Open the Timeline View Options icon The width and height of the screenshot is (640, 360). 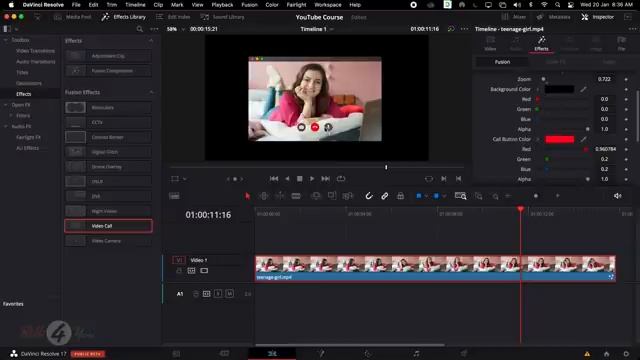point(174,196)
